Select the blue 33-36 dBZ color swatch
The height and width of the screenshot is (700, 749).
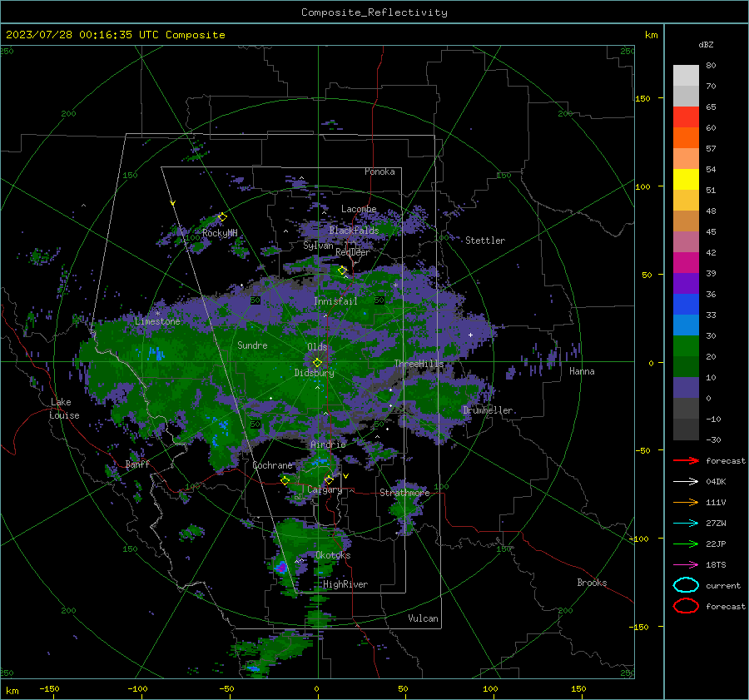point(686,305)
